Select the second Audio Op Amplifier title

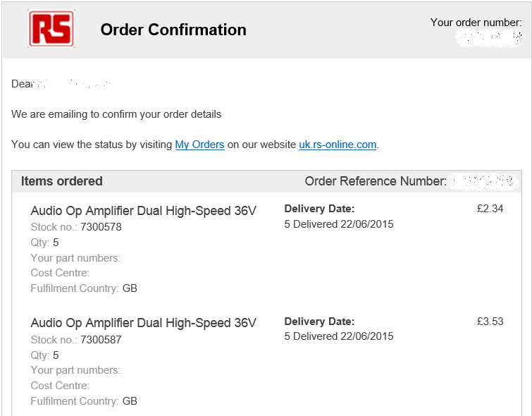click(x=144, y=323)
